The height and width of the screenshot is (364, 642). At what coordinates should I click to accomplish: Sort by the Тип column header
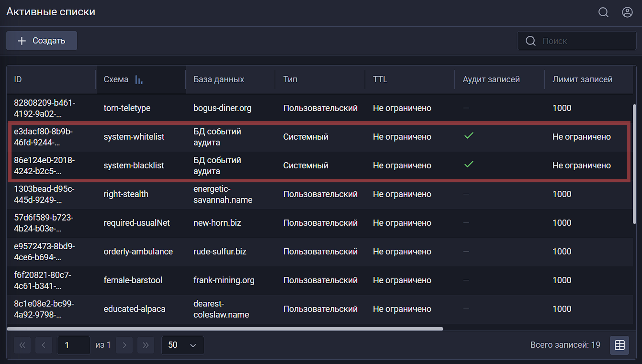pos(290,79)
